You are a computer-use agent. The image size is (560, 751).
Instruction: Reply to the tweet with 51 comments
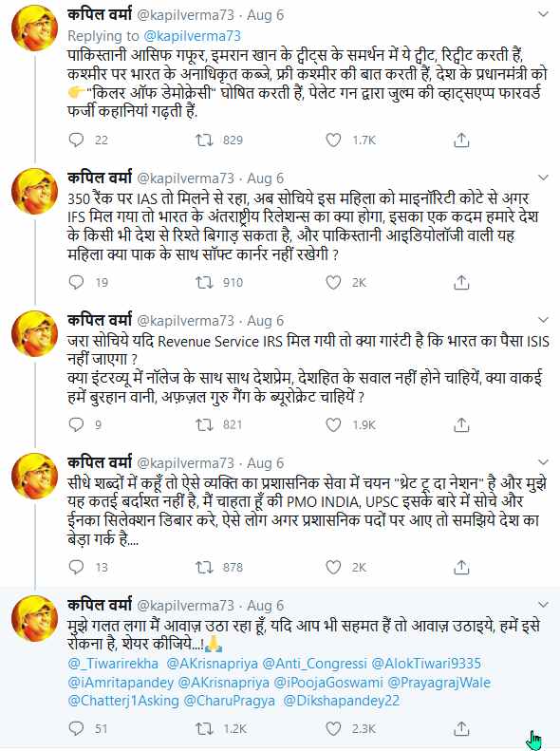[x=77, y=728]
